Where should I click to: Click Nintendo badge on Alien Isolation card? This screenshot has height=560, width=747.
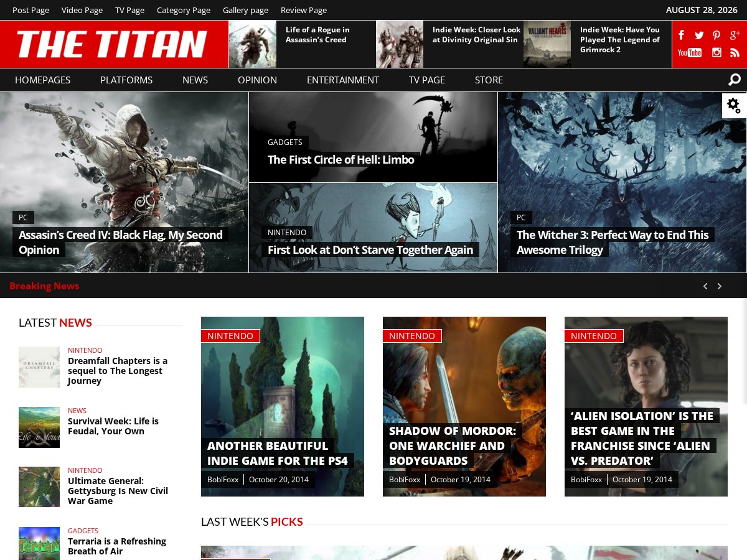pos(594,336)
